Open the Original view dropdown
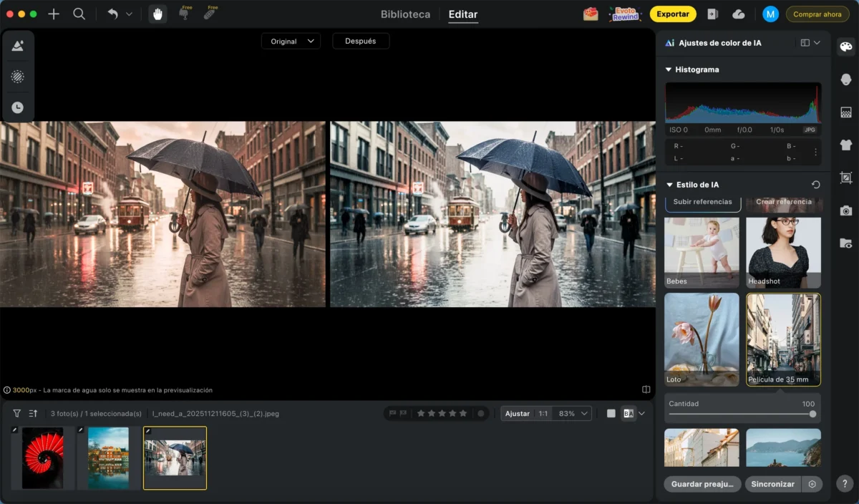 [x=291, y=42]
